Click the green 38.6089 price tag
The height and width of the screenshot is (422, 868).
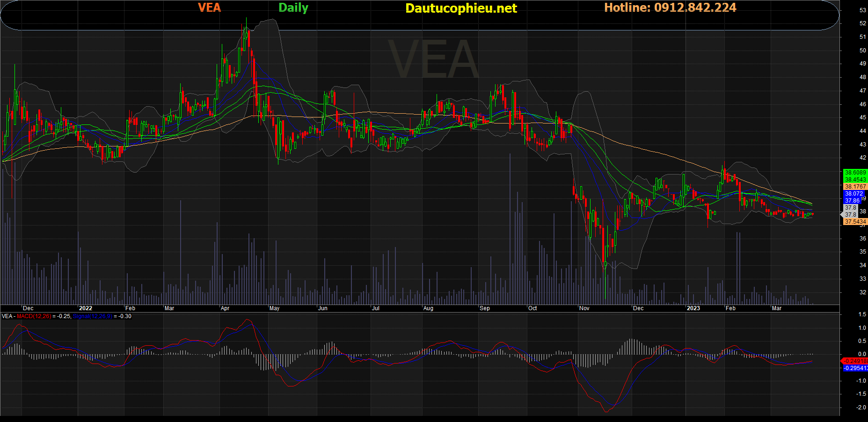pos(855,173)
